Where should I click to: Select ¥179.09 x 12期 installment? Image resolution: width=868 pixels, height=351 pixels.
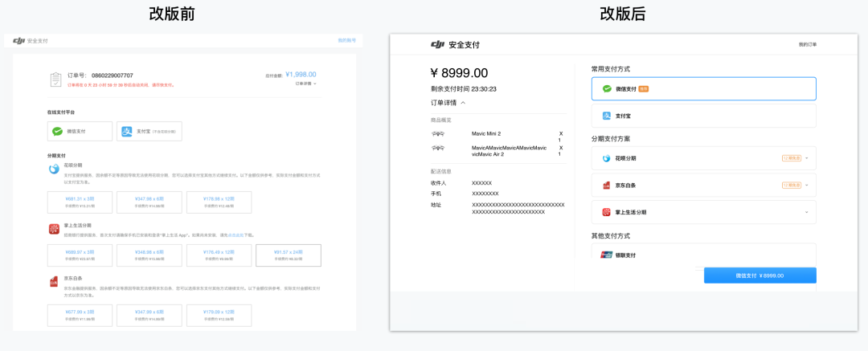(219, 315)
